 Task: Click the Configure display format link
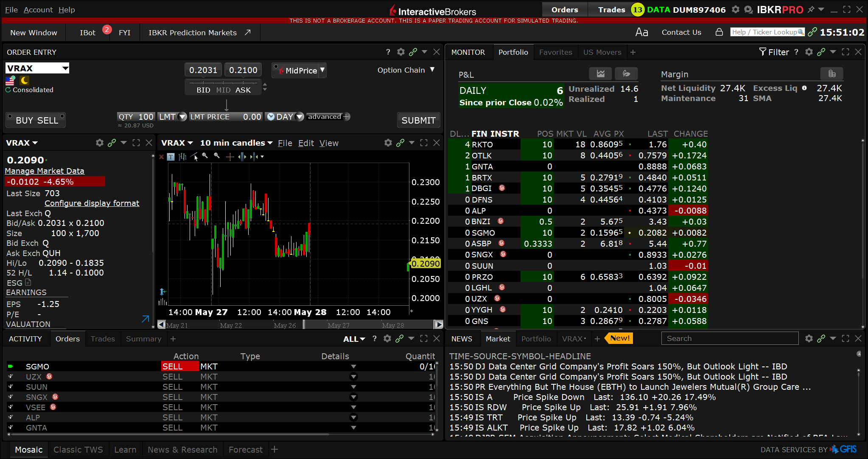click(x=92, y=203)
